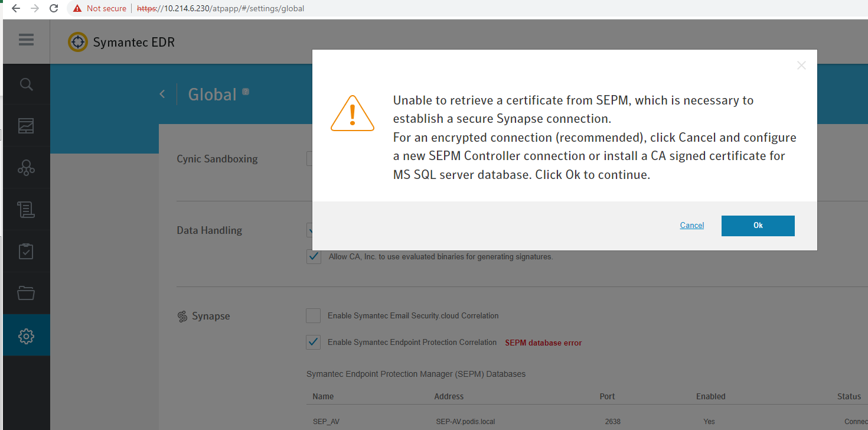Image resolution: width=868 pixels, height=430 pixels.
Task: Click the Enabled column header
Action: click(x=711, y=396)
